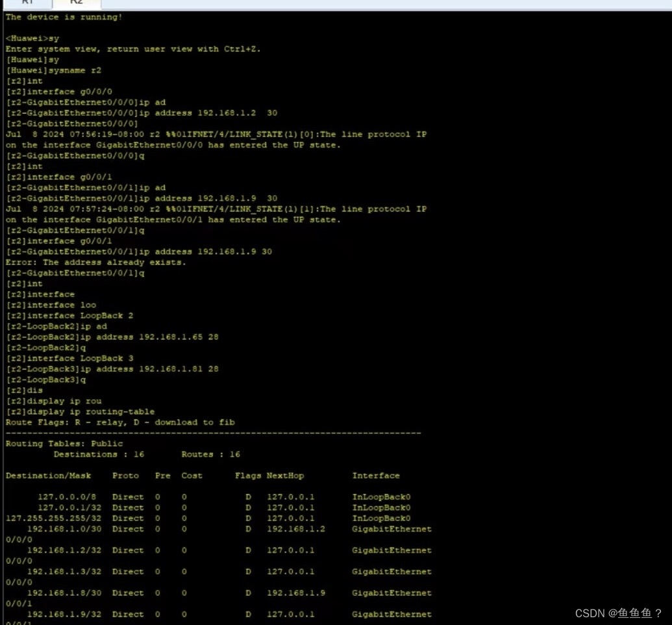Click the 'Pre' column header
Screen dimensions: 672x625
pos(163,476)
